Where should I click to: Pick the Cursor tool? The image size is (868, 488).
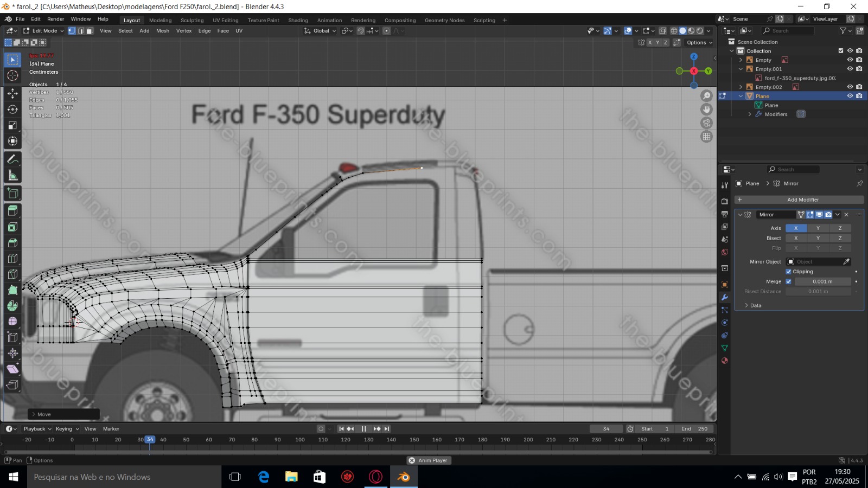(x=12, y=75)
